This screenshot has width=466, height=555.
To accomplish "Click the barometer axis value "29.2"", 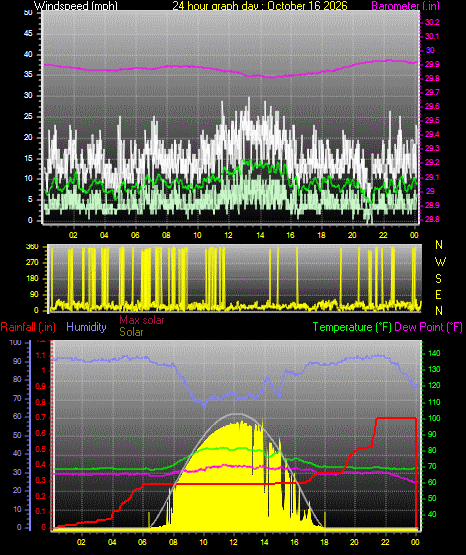I will [x=432, y=162].
